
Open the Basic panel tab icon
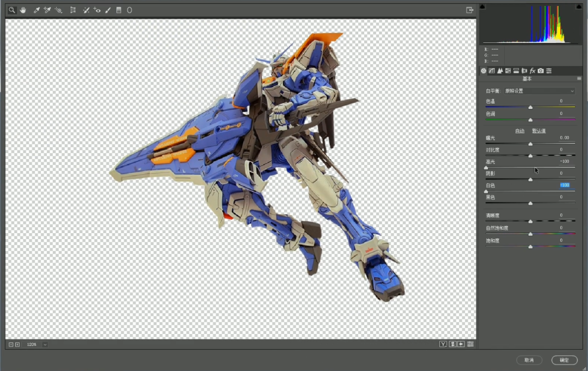pyautogui.click(x=484, y=70)
